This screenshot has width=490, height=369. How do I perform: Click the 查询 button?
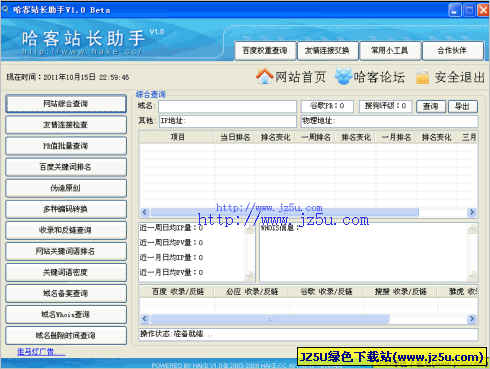coord(431,106)
